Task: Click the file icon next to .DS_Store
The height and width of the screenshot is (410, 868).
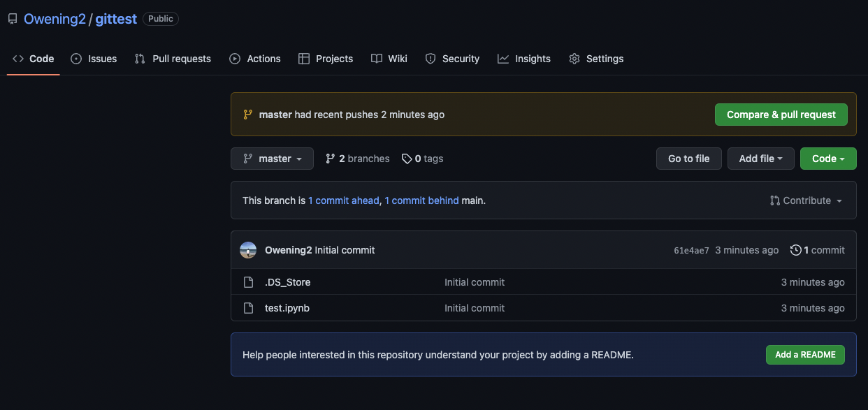Action: click(x=248, y=282)
